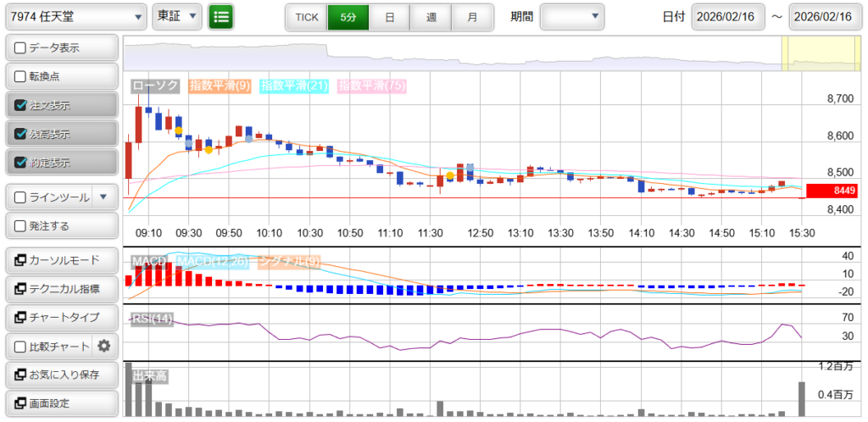Select the 週 weekly chart tab
This screenshot has width=868, height=422.
tap(431, 17)
